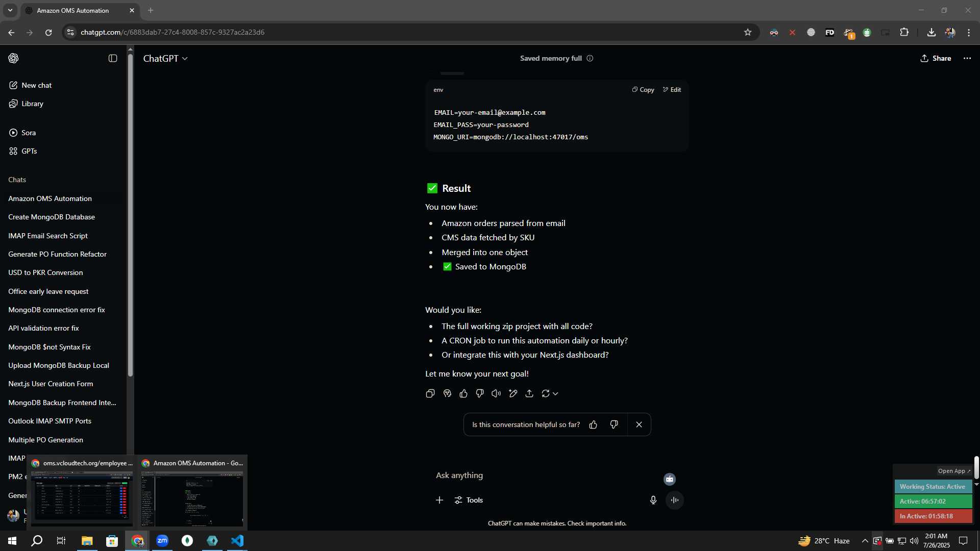Image resolution: width=980 pixels, height=551 pixels.
Task: Open Chrome three-dot menu
Action: pyautogui.click(x=969, y=32)
